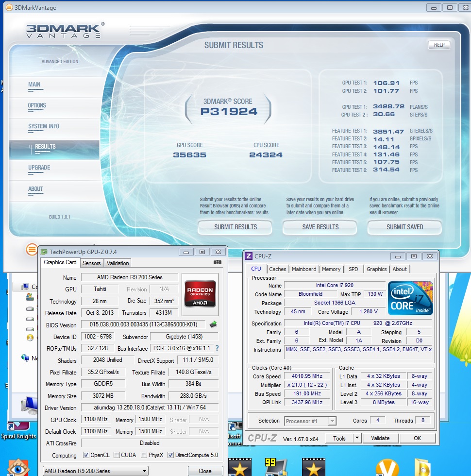Open the Mainboard tab in CPU-Z

[304, 269]
